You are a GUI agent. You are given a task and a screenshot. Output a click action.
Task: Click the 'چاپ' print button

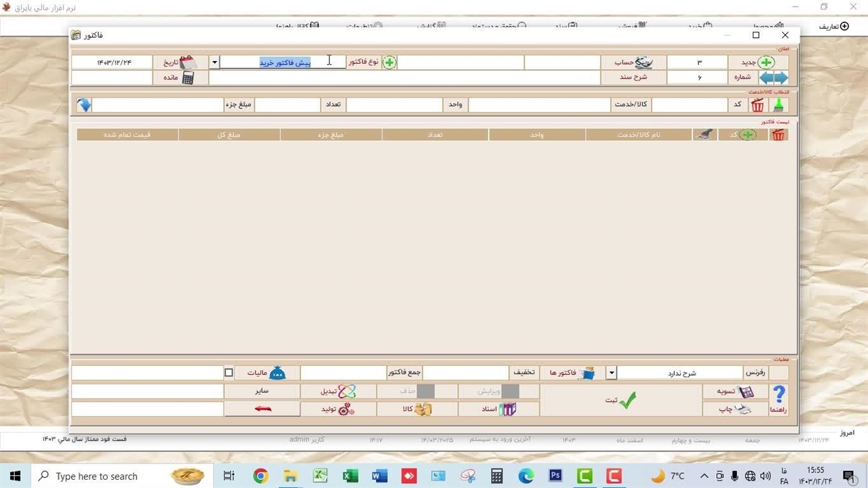pyautogui.click(x=735, y=409)
